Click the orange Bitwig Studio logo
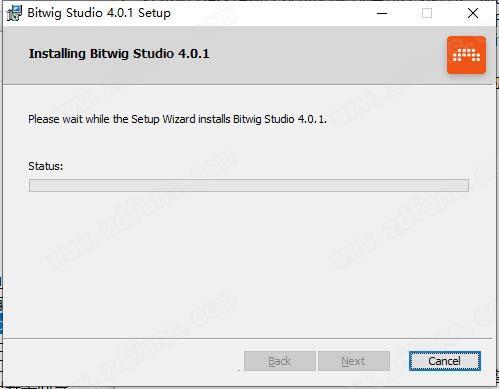 466,55
